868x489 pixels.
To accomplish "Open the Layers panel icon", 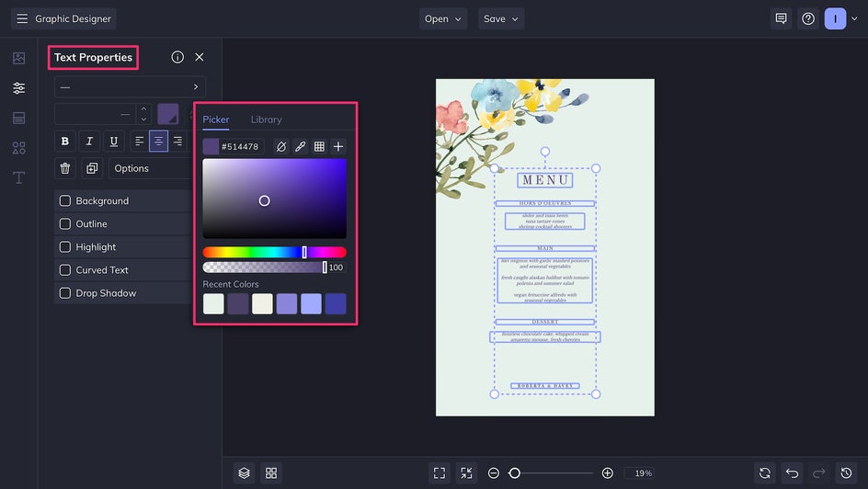I will click(245, 473).
